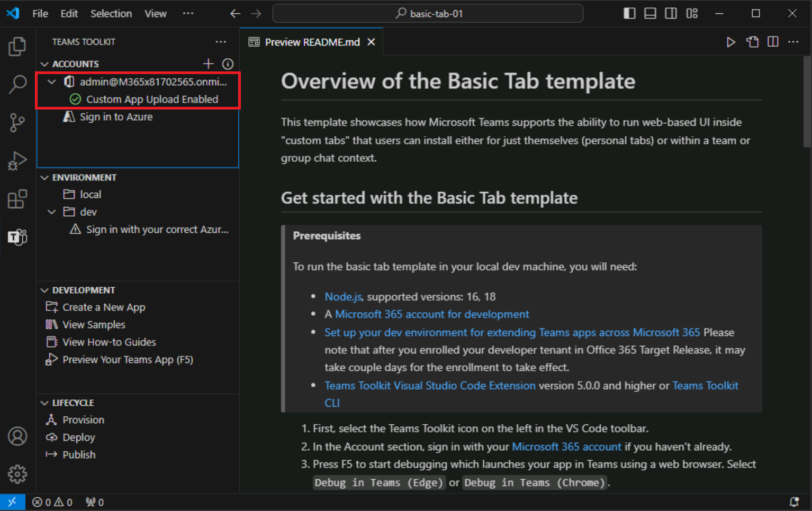Open the File menu
Screen dimensions: 812x511
40,14
